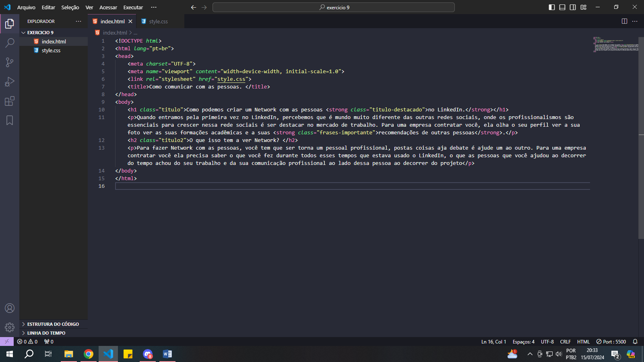
Task: Click the Windows Start button
Action: click(10, 354)
